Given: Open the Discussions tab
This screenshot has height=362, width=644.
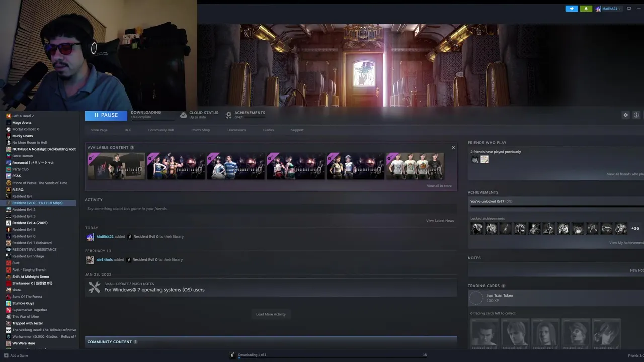Looking at the screenshot, I should click(236, 130).
